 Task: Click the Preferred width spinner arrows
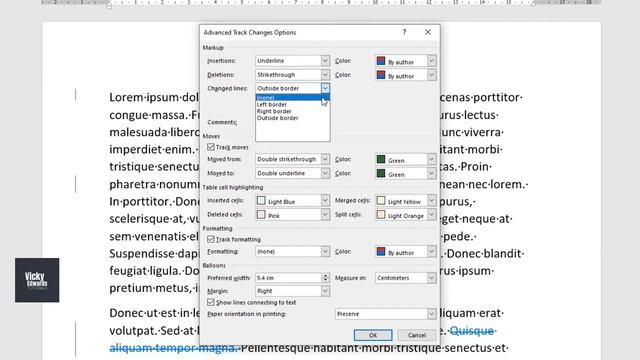tap(325, 278)
